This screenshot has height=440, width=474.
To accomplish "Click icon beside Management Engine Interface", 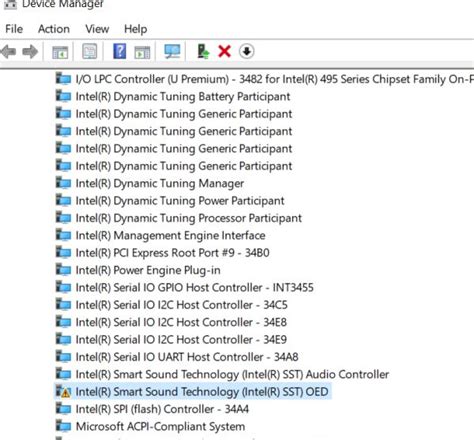I will pyautogui.click(x=63, y=235).
